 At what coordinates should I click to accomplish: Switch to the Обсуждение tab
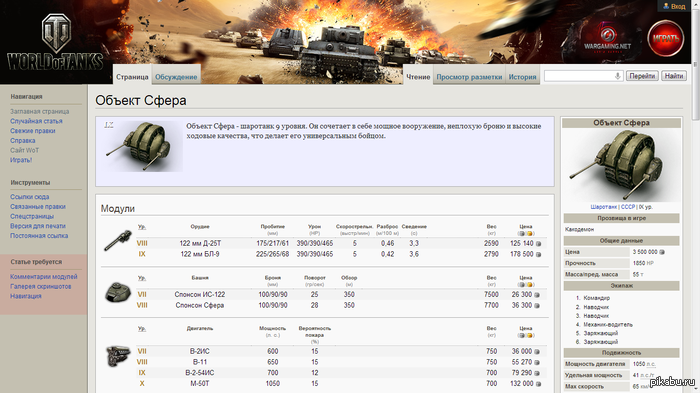[x=176, y=77]
